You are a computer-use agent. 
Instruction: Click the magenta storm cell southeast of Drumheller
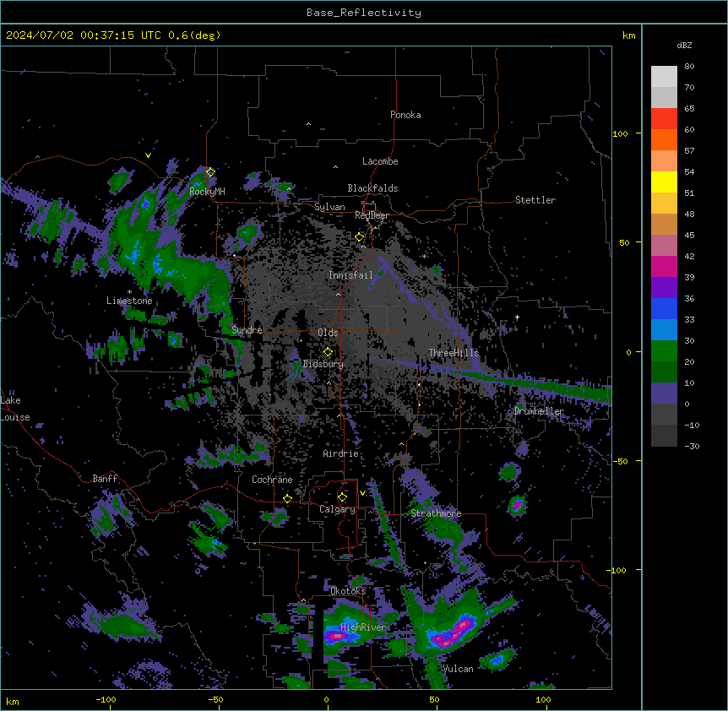(517, 505)
